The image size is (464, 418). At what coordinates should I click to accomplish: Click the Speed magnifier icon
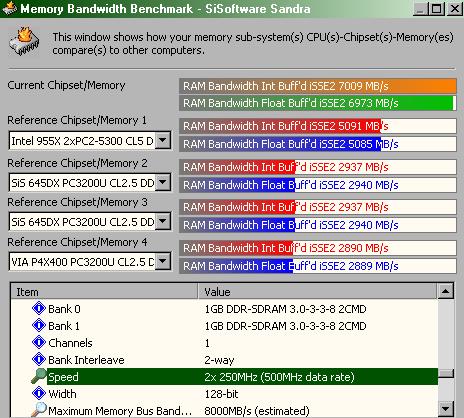pos(39,376)
